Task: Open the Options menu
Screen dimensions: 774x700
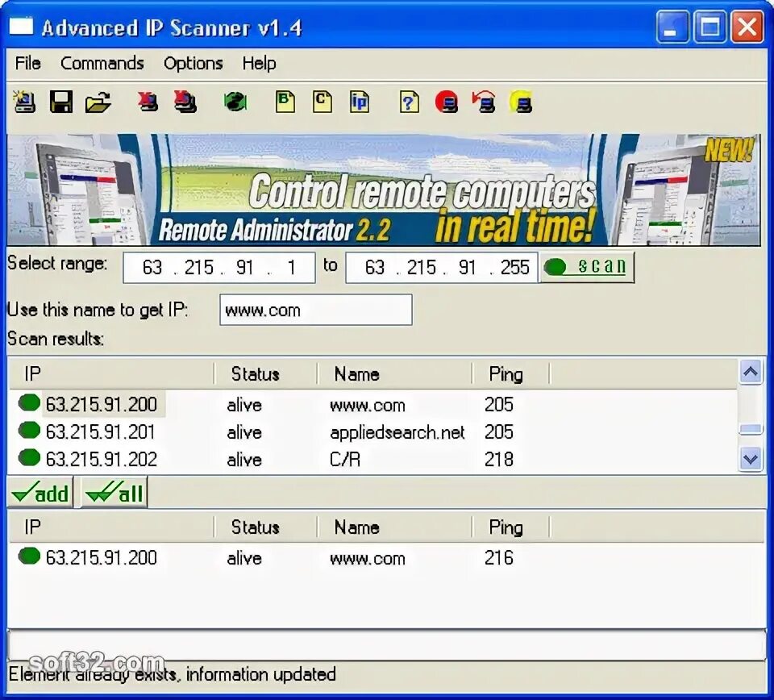Action: pyautogui.click(x=193, y=63)
